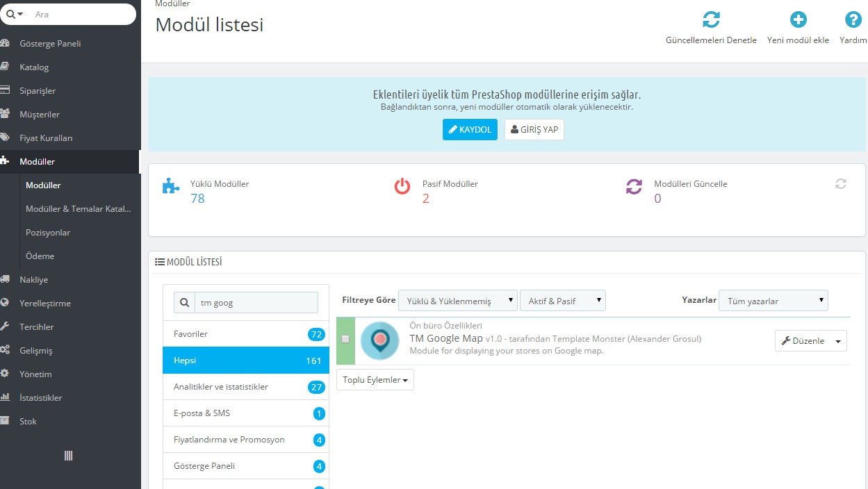Select Analitikler ve istatistikler category
This screenshot has width=868, height=489.
[246, 387]
